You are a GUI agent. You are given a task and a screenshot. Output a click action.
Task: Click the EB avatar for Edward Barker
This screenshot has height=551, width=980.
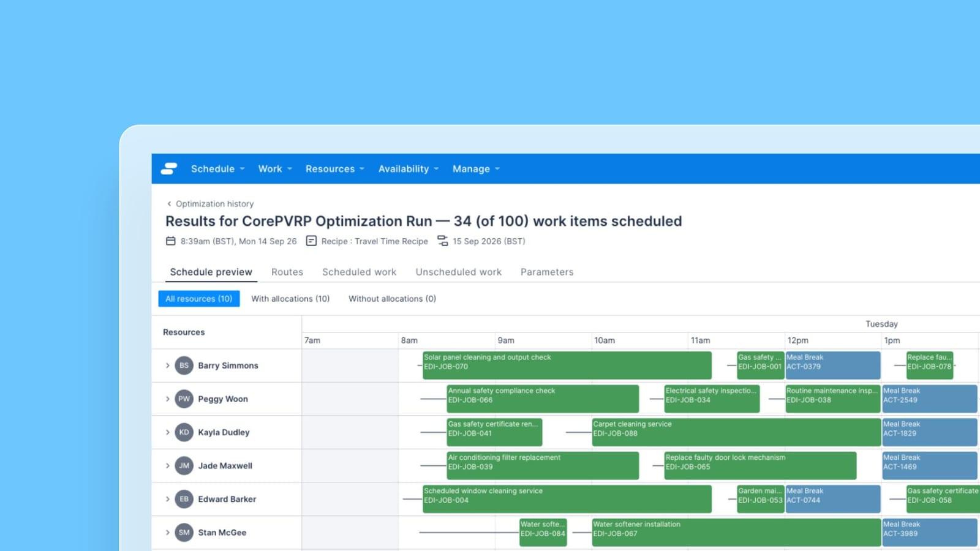(x=184, y=499)
